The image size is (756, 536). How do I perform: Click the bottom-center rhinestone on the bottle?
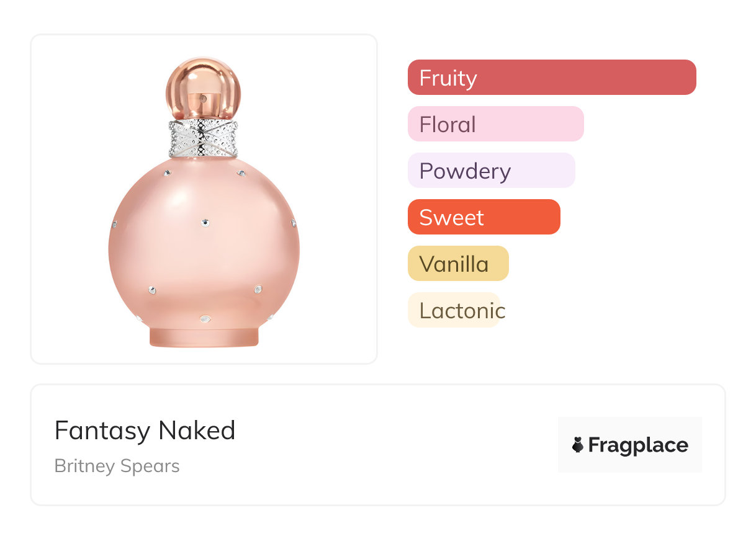(205, 319)
